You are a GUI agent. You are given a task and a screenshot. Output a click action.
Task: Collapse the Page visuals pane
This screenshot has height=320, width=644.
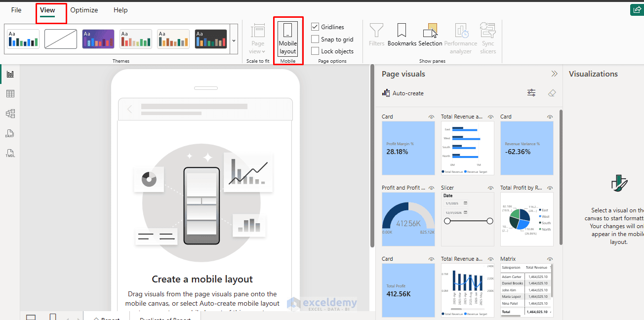555,74
